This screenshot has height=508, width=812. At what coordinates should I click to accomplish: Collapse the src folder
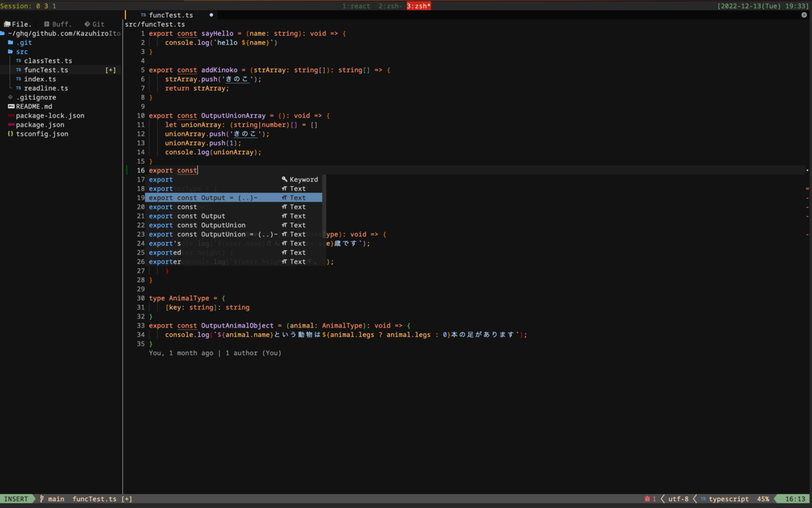coord(22,51)
